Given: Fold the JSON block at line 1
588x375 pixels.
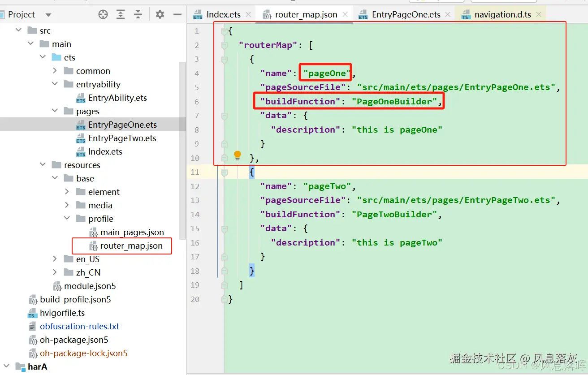Looking at the screenshot, I should pyautogui.click(x=225, y=31).
